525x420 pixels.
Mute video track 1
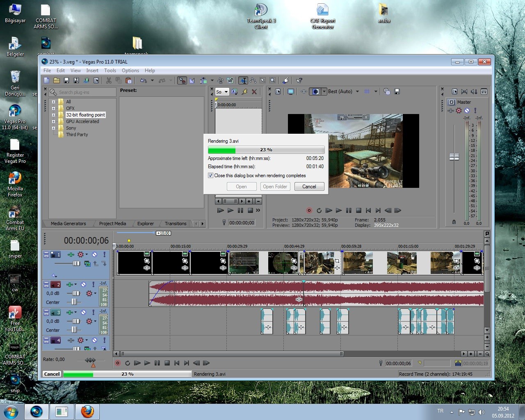click(x=94, y=254)
